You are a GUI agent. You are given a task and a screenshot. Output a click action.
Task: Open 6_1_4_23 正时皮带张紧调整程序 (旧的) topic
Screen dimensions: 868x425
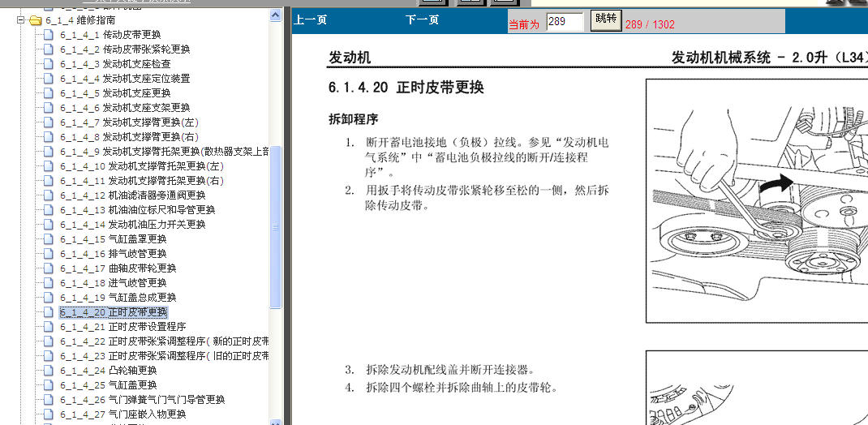pos(165,356)
